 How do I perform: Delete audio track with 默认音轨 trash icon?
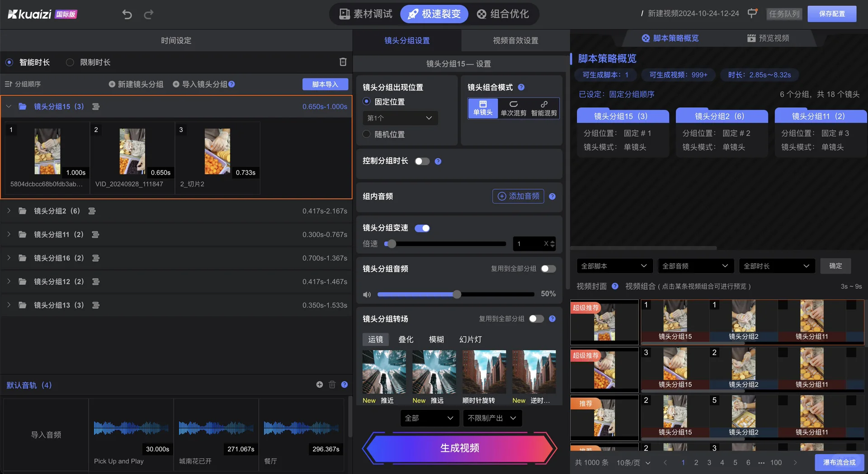(x=332, y=384)
